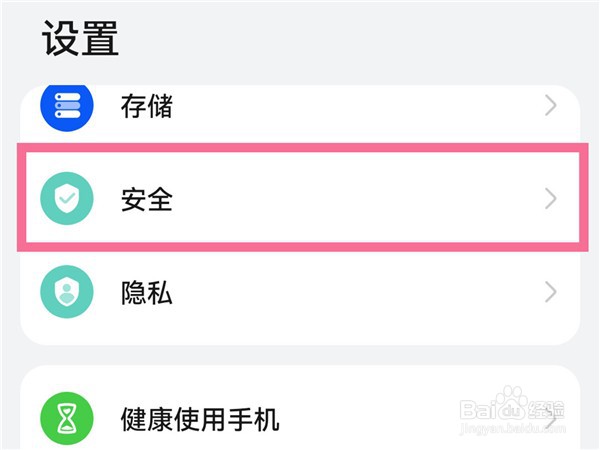This screenshot has width=600, height=450.
Task: Click the 设置 page title
Action: pos(81,38)
